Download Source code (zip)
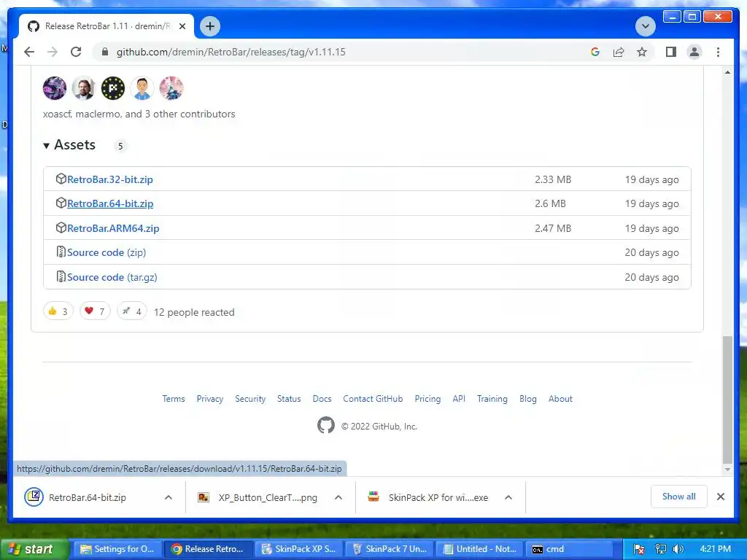This screenshot has width=747, height=560. (x=107, y=252)
